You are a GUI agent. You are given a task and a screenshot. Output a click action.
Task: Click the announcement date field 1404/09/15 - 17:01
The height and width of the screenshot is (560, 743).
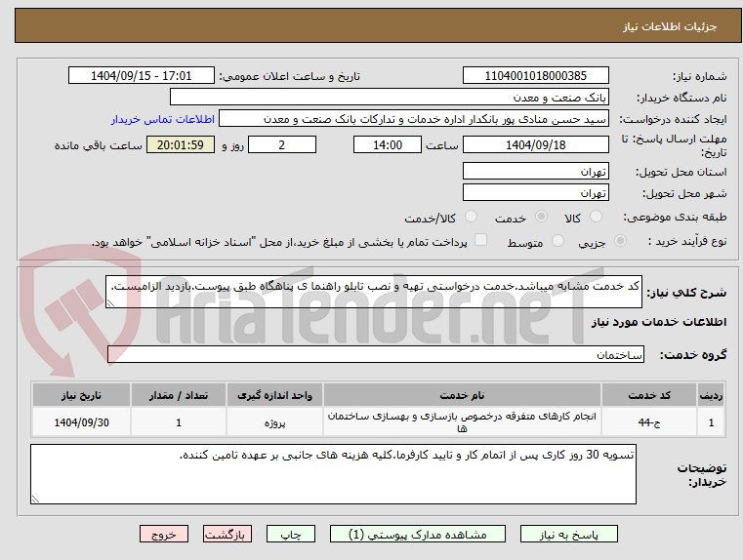(x=142, y=76)
